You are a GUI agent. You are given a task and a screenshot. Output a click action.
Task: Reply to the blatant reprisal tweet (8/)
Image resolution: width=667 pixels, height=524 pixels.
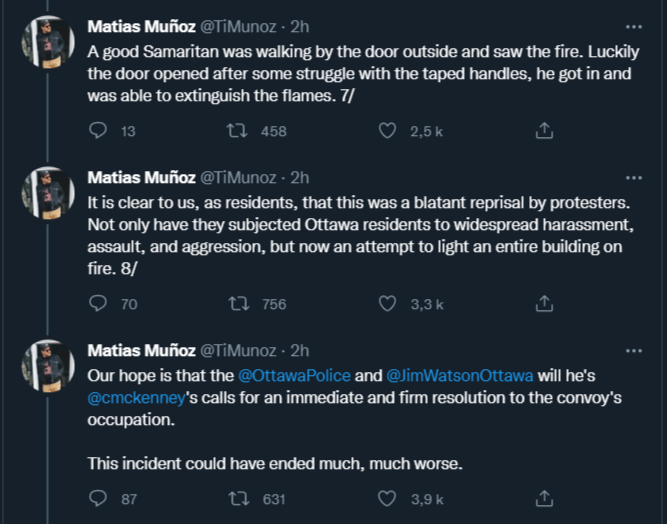98,304
